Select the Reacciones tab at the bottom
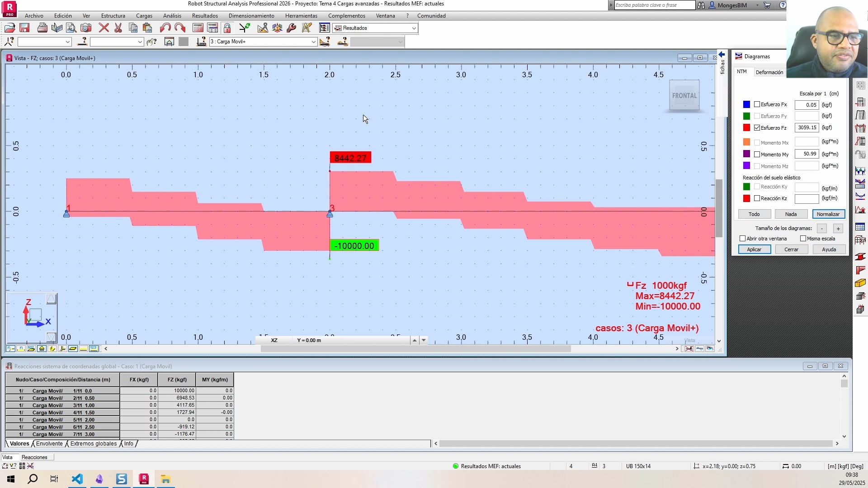Image resolution: width=868 pixels, height=488 pixels. click(34, 457)
